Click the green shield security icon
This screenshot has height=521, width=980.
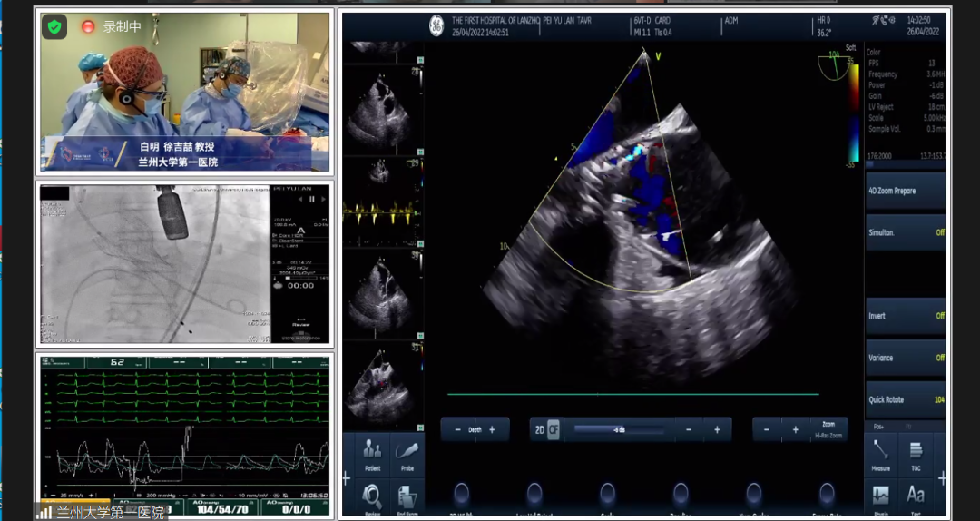54,27
